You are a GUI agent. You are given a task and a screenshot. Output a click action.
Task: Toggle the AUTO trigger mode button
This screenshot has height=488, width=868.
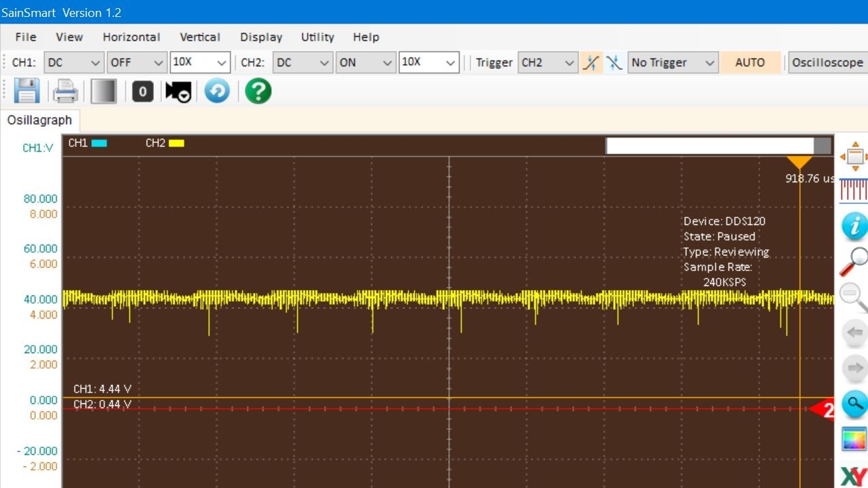click(x=750, y=62)
